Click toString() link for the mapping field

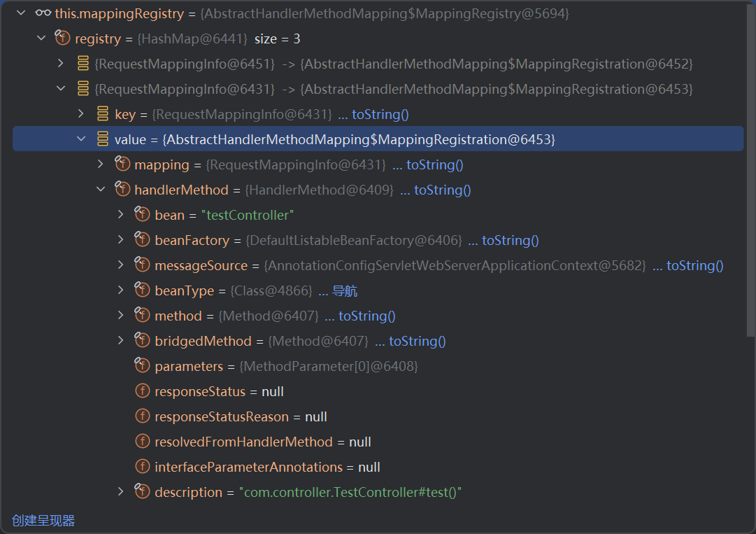click(x=434, y=164)
